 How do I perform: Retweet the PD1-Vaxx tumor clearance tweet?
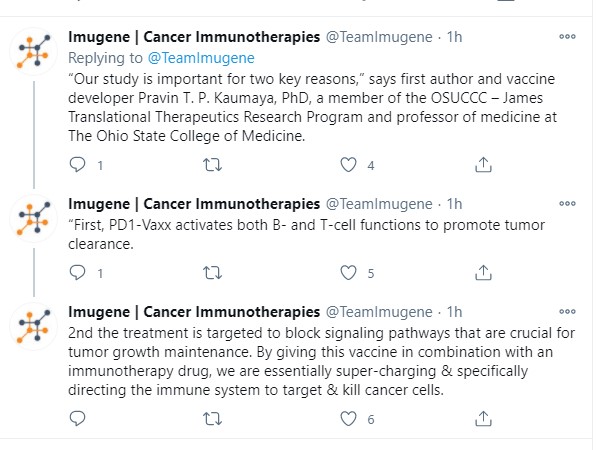click(212, 273)
